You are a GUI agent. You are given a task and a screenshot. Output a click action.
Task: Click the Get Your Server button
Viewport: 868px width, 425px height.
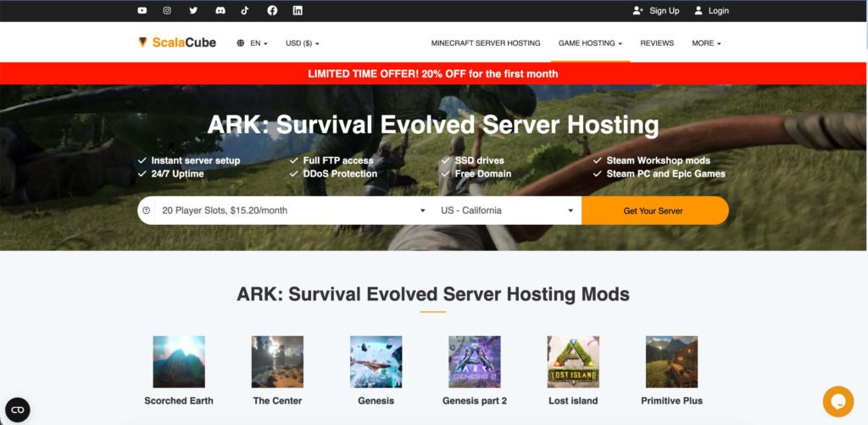654,210
